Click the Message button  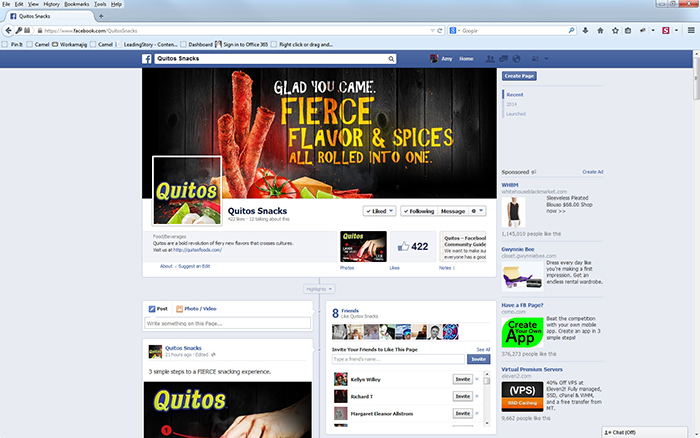click(453, 211)
